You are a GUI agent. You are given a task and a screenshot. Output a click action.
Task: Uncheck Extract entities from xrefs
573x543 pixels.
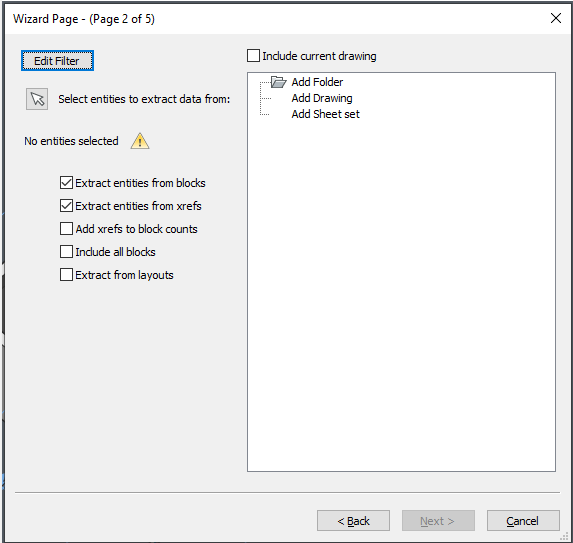66,206
